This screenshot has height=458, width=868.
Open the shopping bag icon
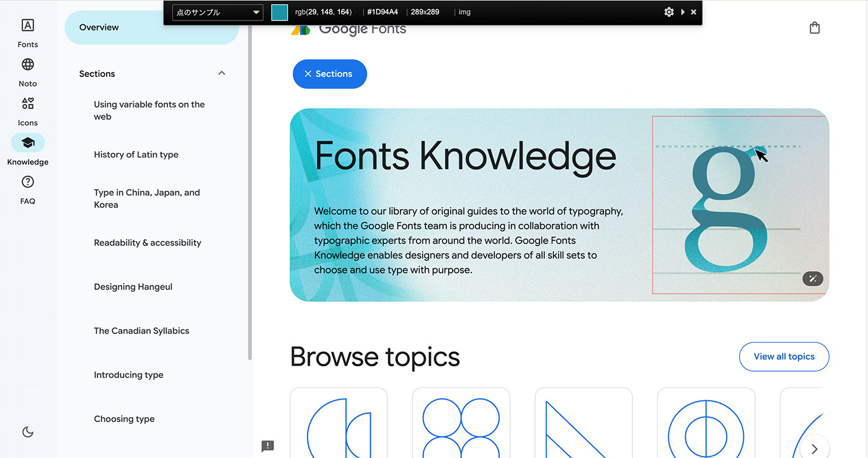pyautogui.click(x=815, y=28)
